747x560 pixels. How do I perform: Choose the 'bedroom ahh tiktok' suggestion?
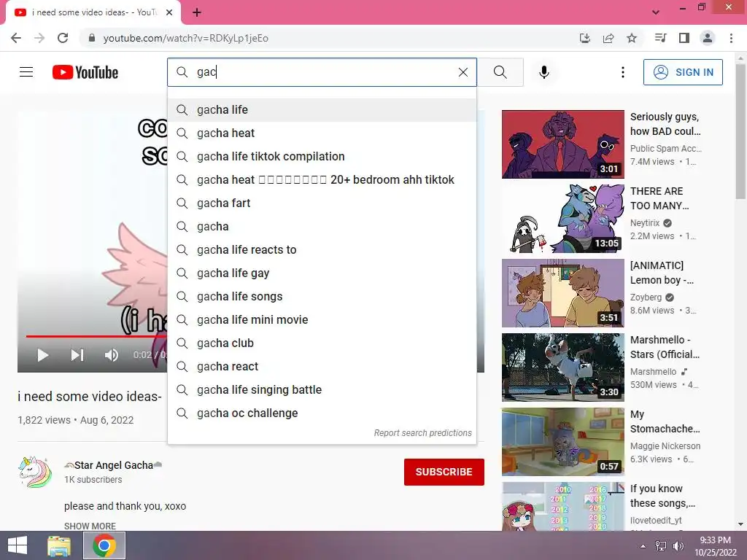point(322,180)
